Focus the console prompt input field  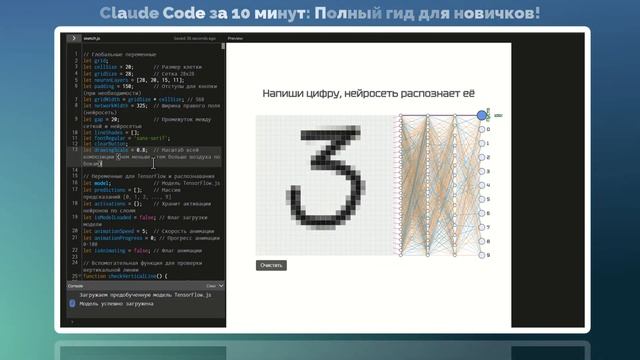pyautogui.click(x=146, y=322)
